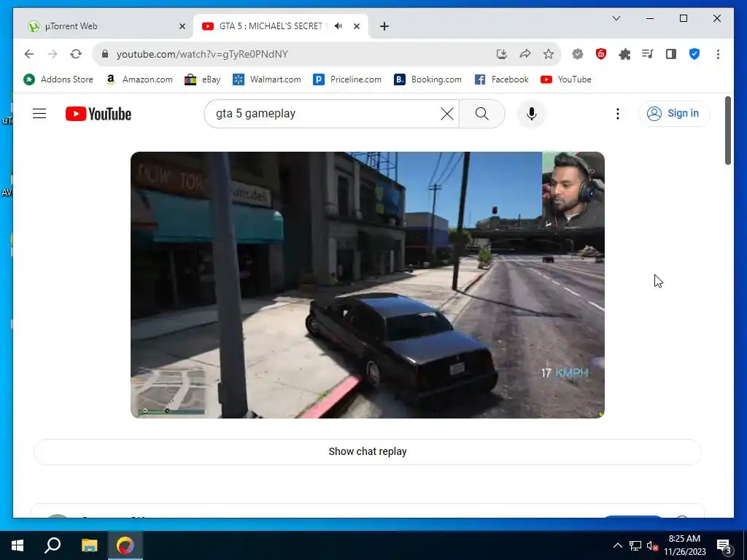Click the browser icon in taskbar
The height and width of the screenshot is (560, 747).
(125, 545)
